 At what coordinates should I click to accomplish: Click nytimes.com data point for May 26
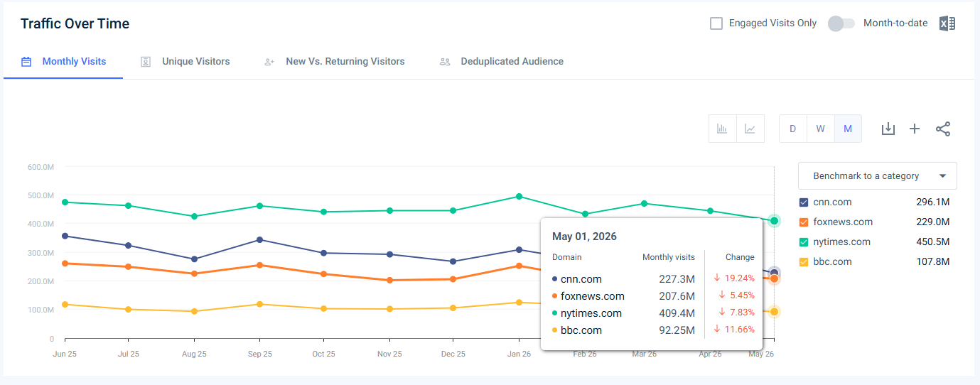(x=774, y=221)
